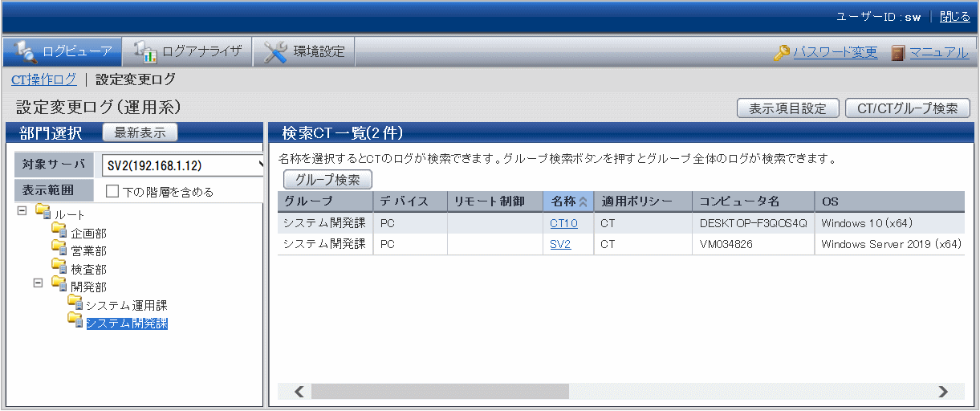The height and width of the screenshot is (411, 980).
Task: Click the manual book icon
Action: pos(898,53)
